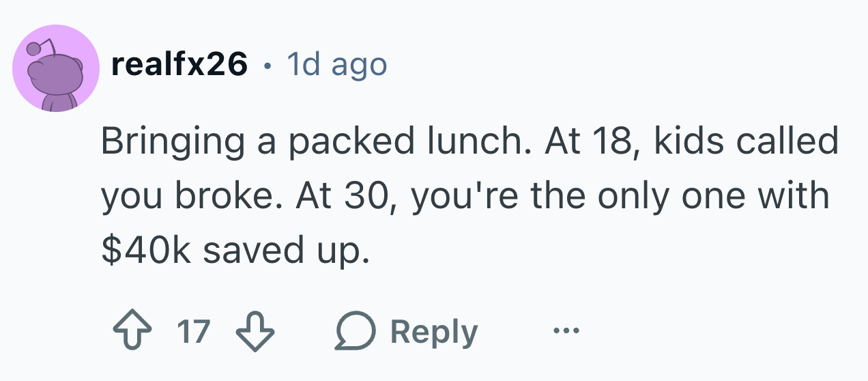Open the permalink via "1d ago" timestamp
This screenshot has height=381, width=868.
click(336, 65)
